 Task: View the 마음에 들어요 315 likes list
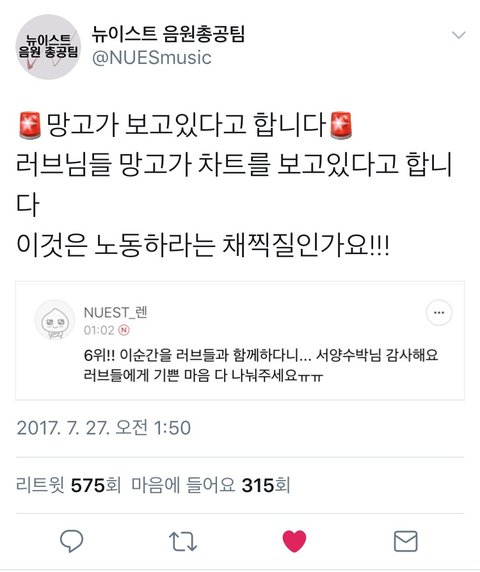(x=210, y=486)
